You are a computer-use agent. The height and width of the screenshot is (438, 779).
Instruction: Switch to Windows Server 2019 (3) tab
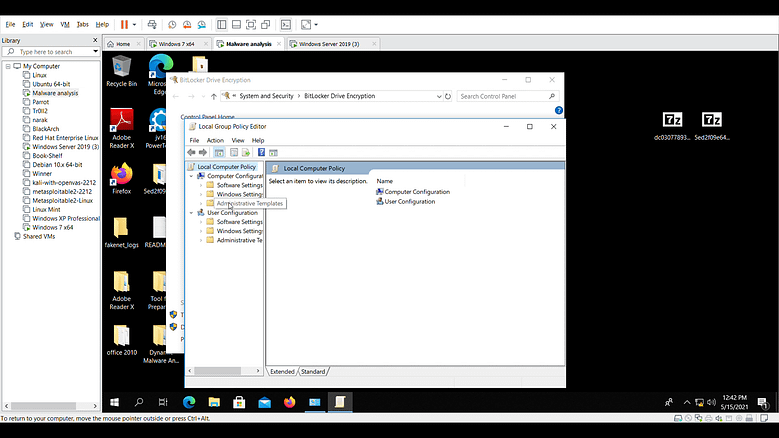pyautogui.click(x=329, y=44)
